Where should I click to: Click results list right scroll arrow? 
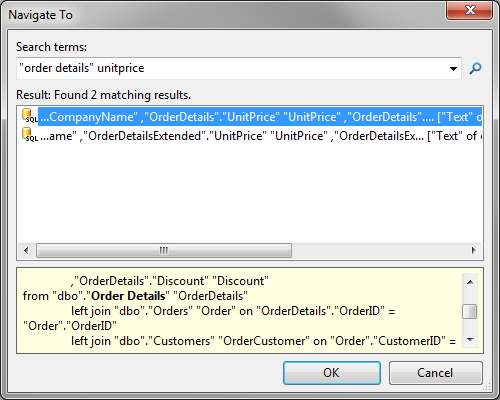[473, 250]
